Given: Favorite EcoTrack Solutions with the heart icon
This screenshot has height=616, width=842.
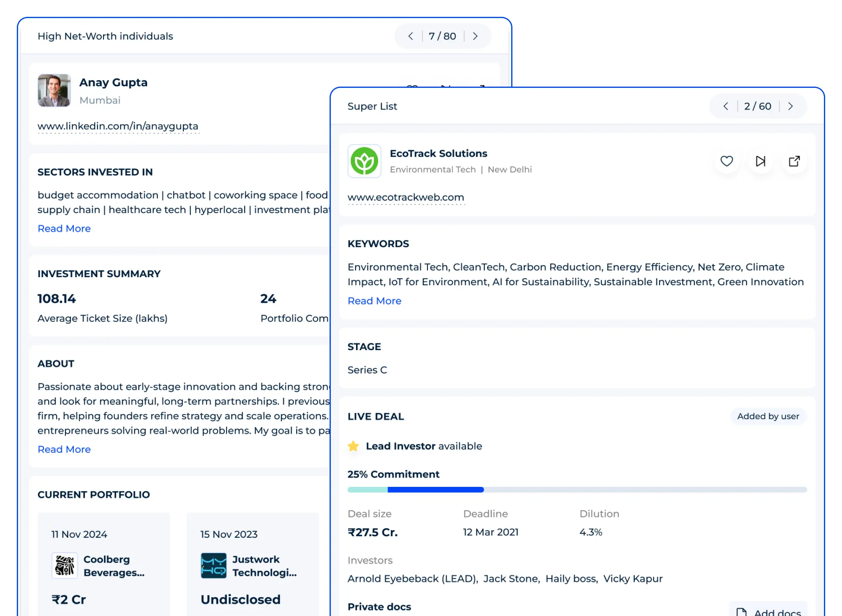Looking at the screenshot, I should pos(727,161).
